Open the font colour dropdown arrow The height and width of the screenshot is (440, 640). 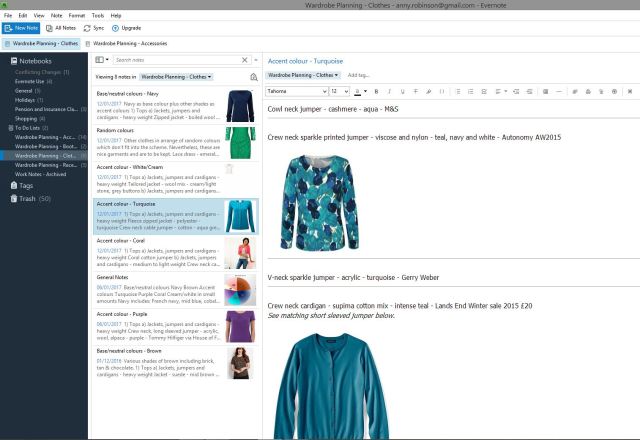click(x=365, y=91)
